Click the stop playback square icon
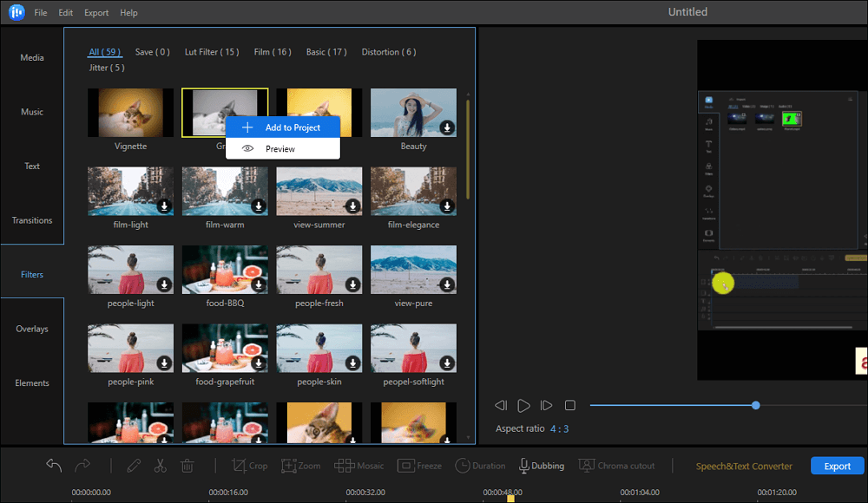 tap(570, 405)
